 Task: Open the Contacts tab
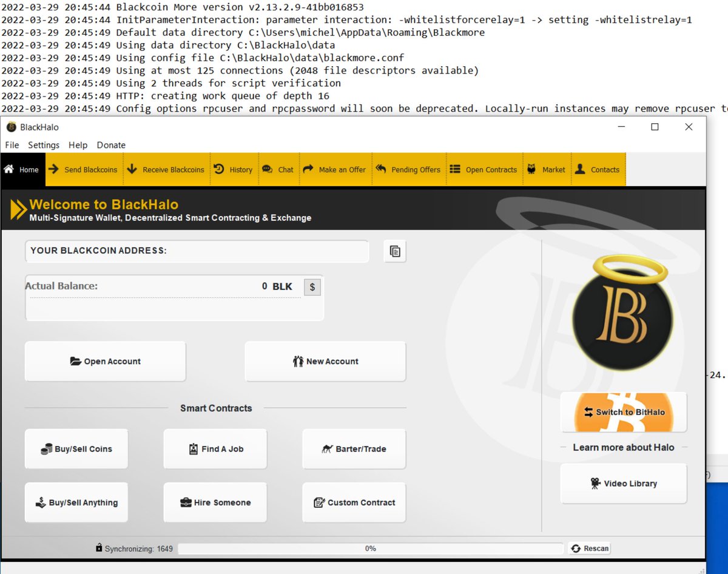(x=598, y=170)
